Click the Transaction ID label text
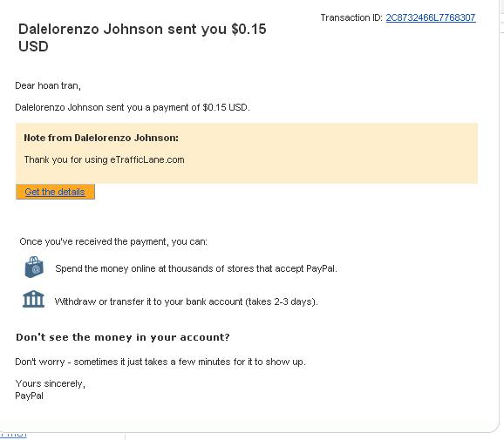The image size is (504, 440). [351, 17]
